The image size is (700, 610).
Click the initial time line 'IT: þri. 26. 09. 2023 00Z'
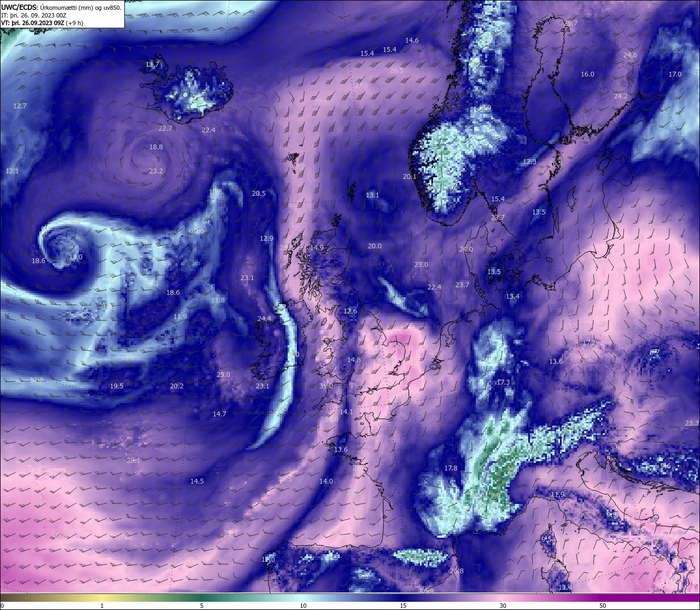pyautogui.click(x=34, y=15)
